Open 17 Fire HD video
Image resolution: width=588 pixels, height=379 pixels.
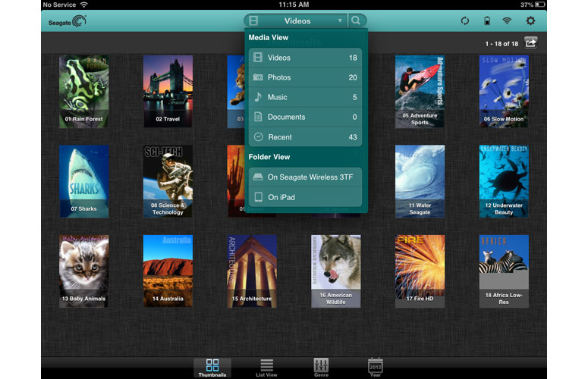(420, 271)
